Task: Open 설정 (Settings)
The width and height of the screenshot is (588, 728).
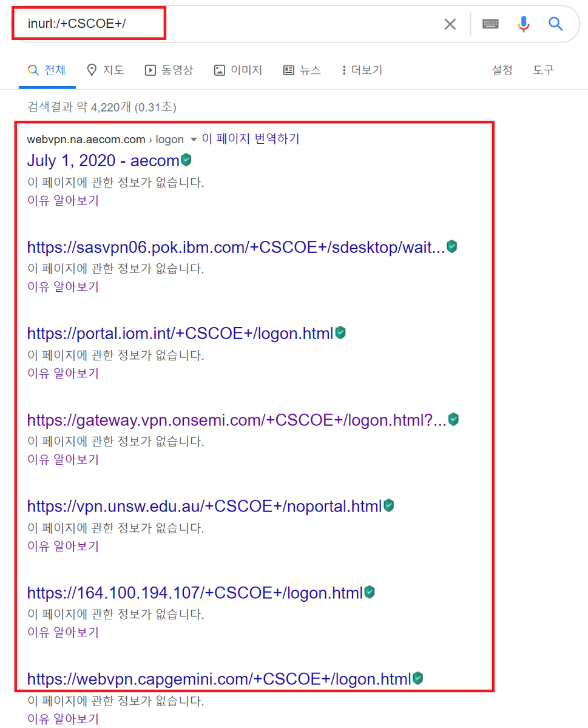Action: pyautogui.click(x=502, y=70)
